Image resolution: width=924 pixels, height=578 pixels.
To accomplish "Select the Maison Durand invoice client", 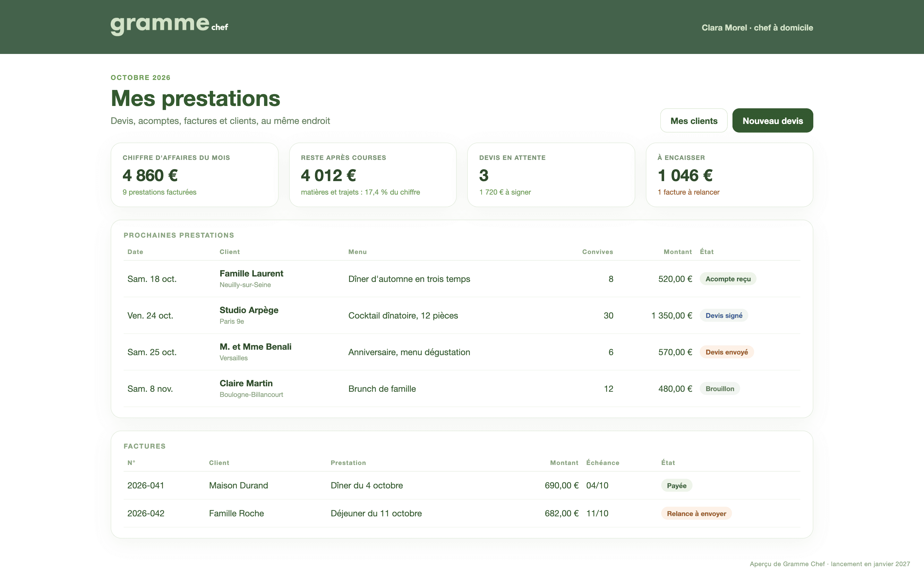I will click(x=238, y=486).
